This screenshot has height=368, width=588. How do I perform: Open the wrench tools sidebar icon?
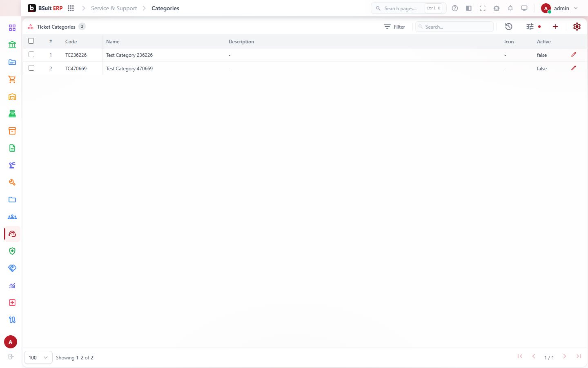pyautogui.click(x=12, y=182)
